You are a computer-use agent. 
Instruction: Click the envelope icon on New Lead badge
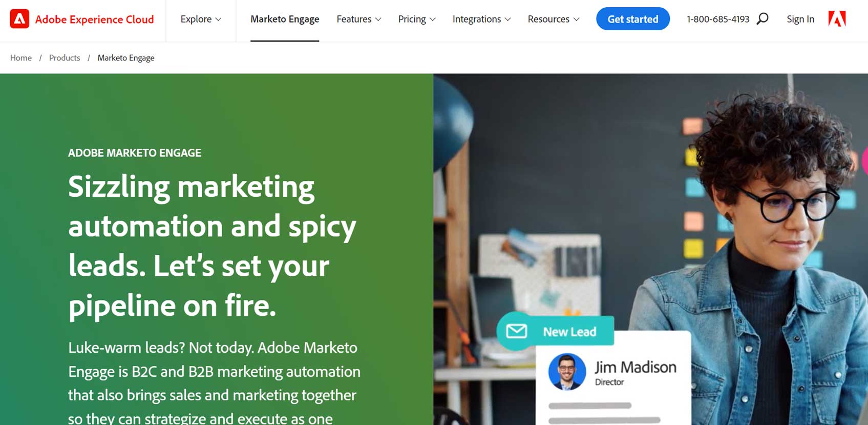pos(516,331)
